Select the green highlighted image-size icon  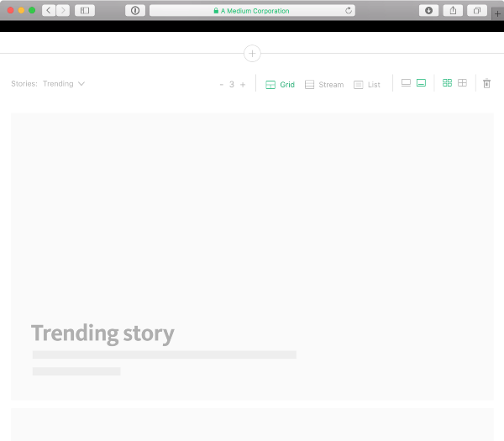click(421, 83)
